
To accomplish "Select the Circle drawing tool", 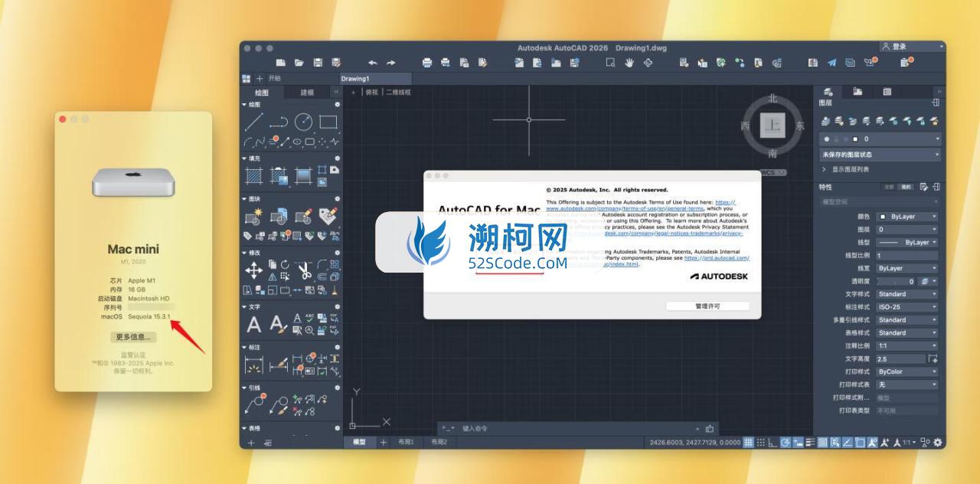I will [x=303, y=122].
